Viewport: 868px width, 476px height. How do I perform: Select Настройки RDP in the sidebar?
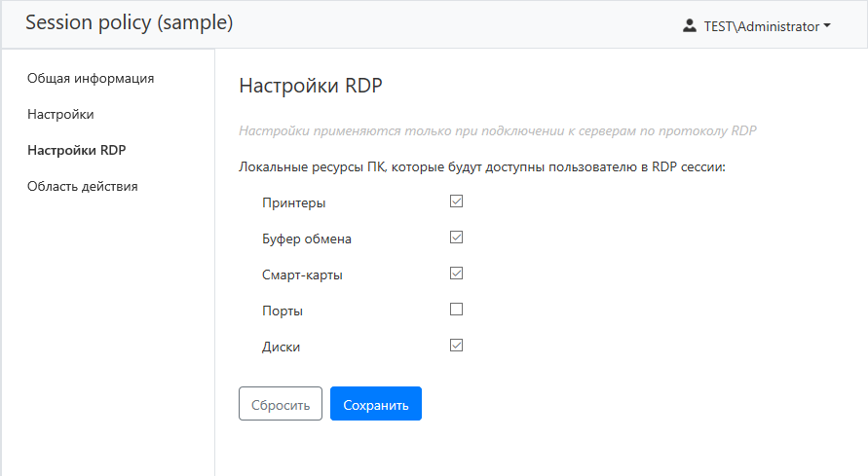click(x=77, y=150)
